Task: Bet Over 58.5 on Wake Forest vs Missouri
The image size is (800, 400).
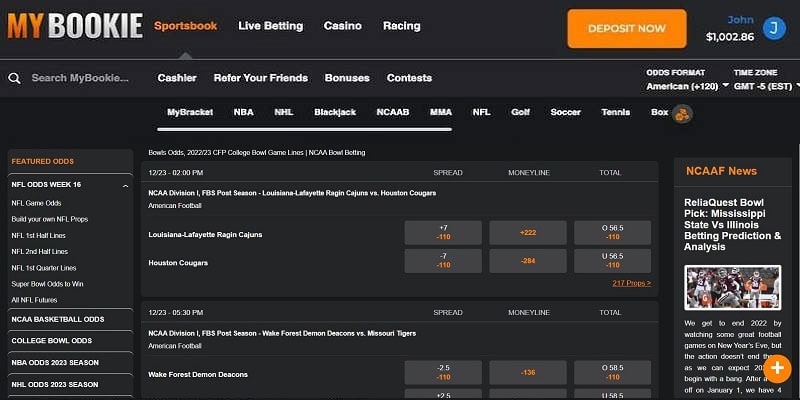Action: (x=613, y=373)
